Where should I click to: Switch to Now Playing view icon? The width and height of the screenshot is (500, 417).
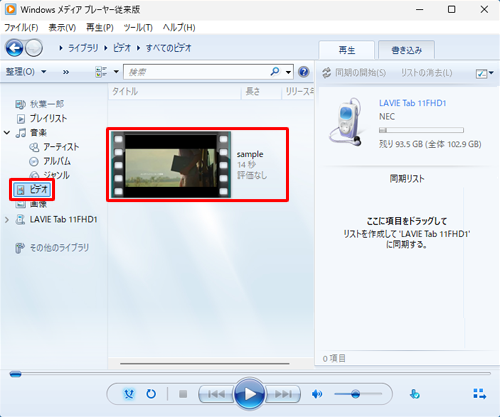click(x=480, y=394)
